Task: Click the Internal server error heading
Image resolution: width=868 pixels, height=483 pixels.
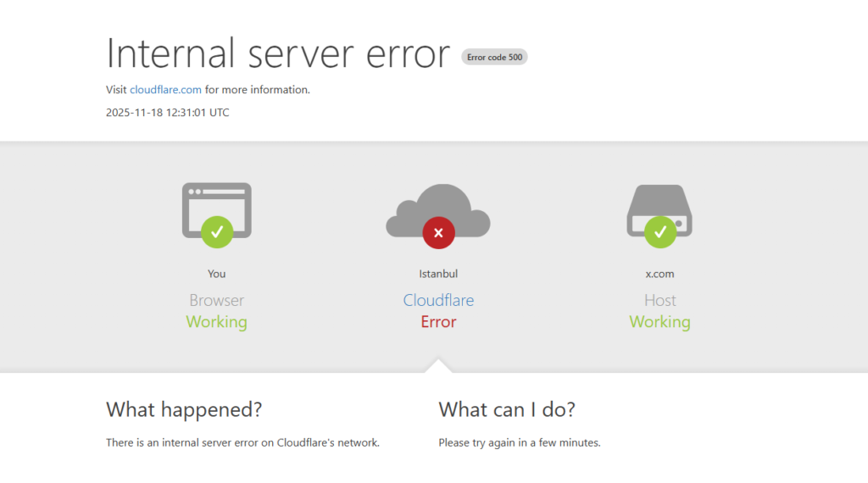Action: point(278,53)
